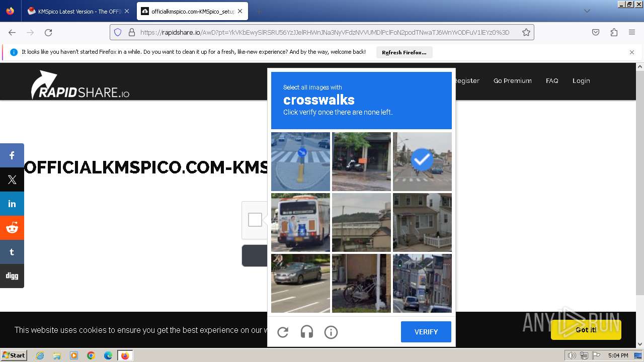The width and height of the screenshot is (644, 362).
Task: Share on LinkedIn sidebar icon
Action: tap(12, 204)
